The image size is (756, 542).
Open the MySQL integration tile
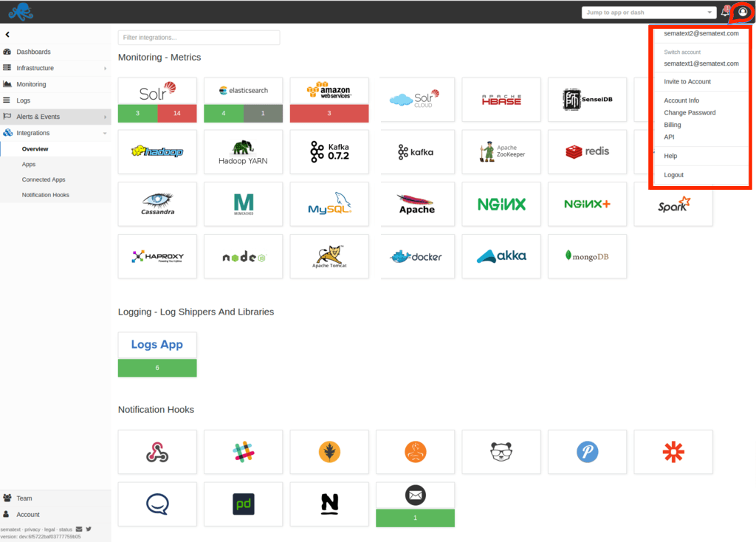click(x=329, y=204)
